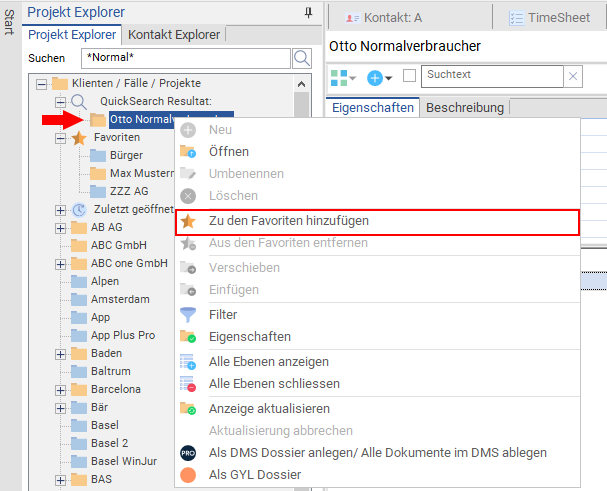The width and height of the screenshot is (607, 491).
Task: Select the Basel WinJur folder
Action: click(124, 461)
